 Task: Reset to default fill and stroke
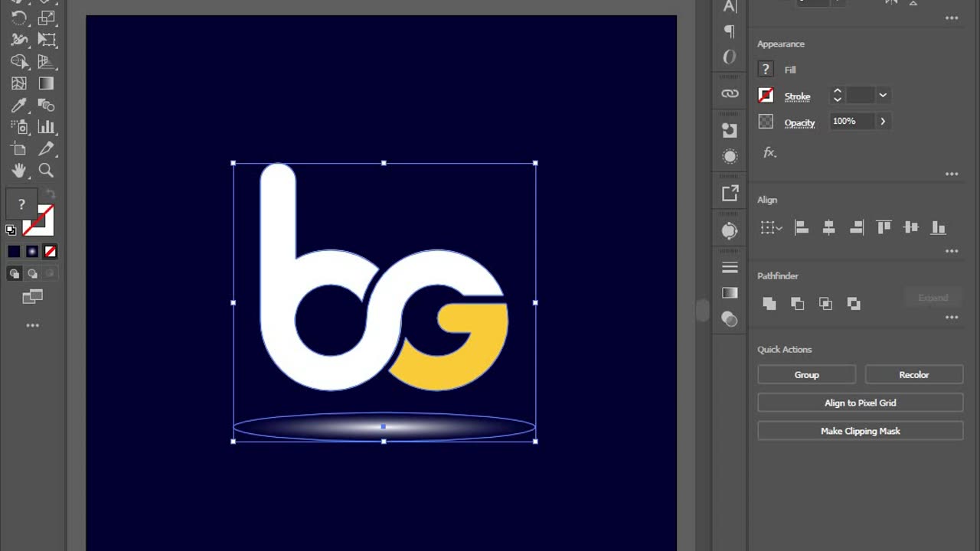click(x=11, y=230)
